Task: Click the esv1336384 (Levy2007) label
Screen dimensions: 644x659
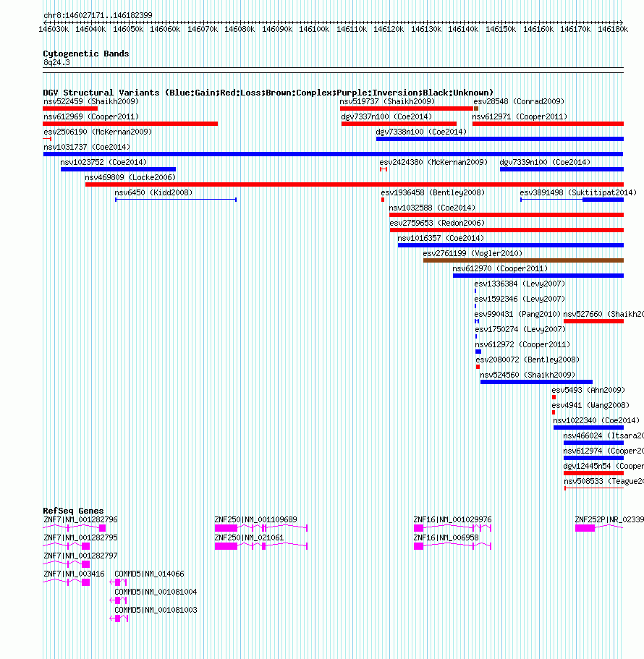Action: [520, 284]
